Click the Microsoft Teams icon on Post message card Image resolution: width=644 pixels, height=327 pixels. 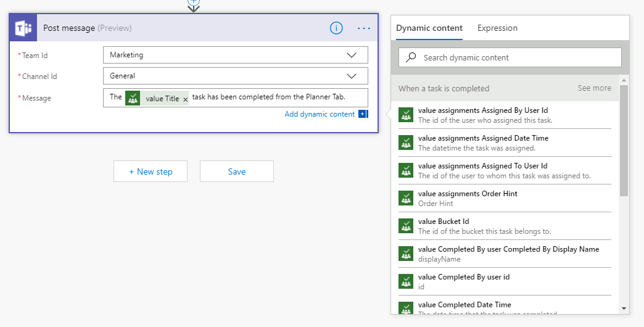(x=23, y=28)
